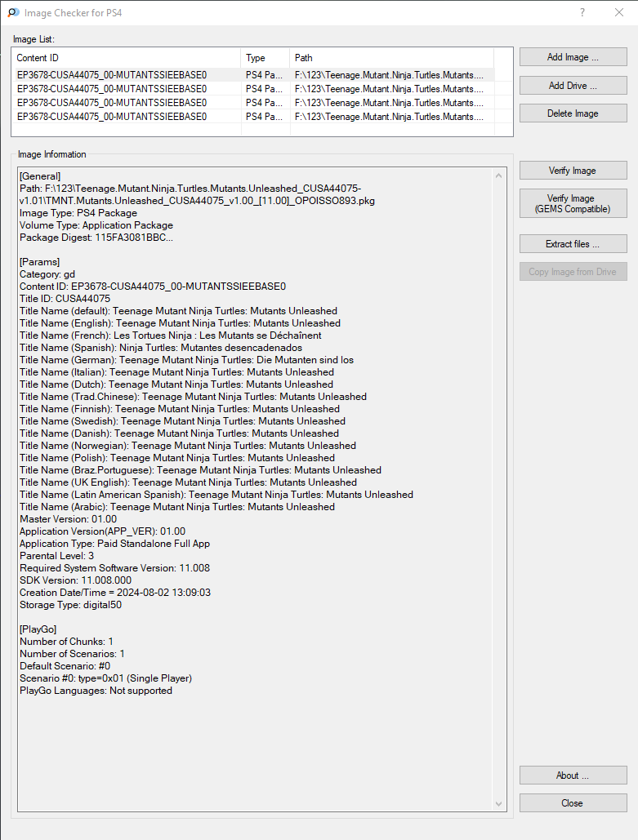The width and height of the screenshot is (638, 840).
Task: Click the Verify Image button
Action: 573,171
